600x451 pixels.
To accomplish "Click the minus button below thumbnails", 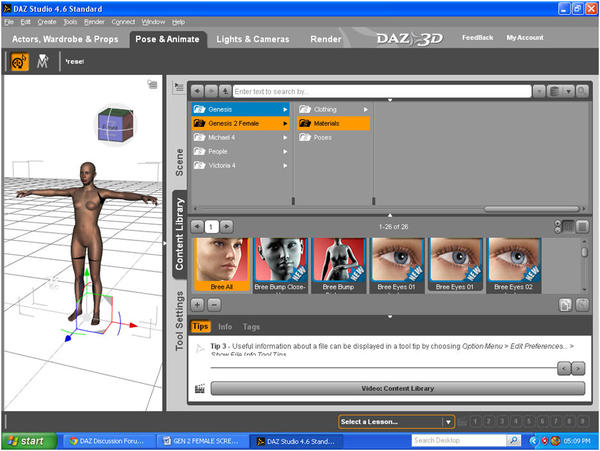I will [214, 305].
